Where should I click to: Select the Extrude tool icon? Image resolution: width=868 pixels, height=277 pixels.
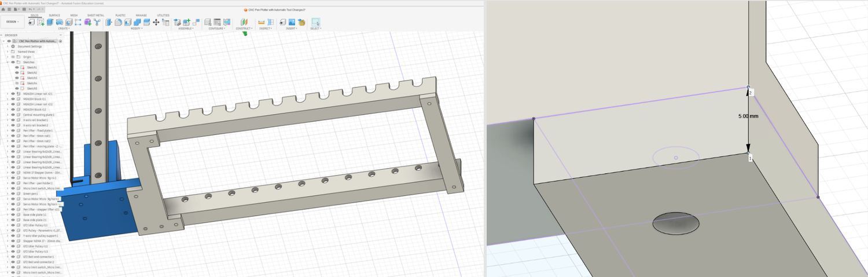pyautogui.click(x=50, y=22)
